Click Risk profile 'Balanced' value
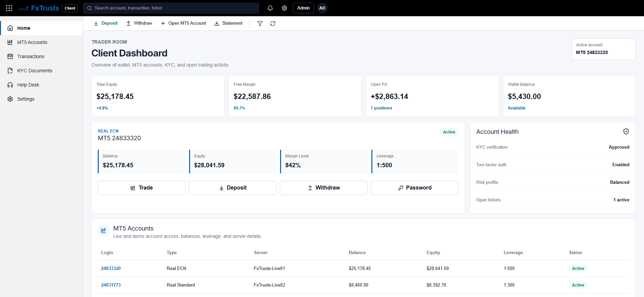 pos(620,182)
